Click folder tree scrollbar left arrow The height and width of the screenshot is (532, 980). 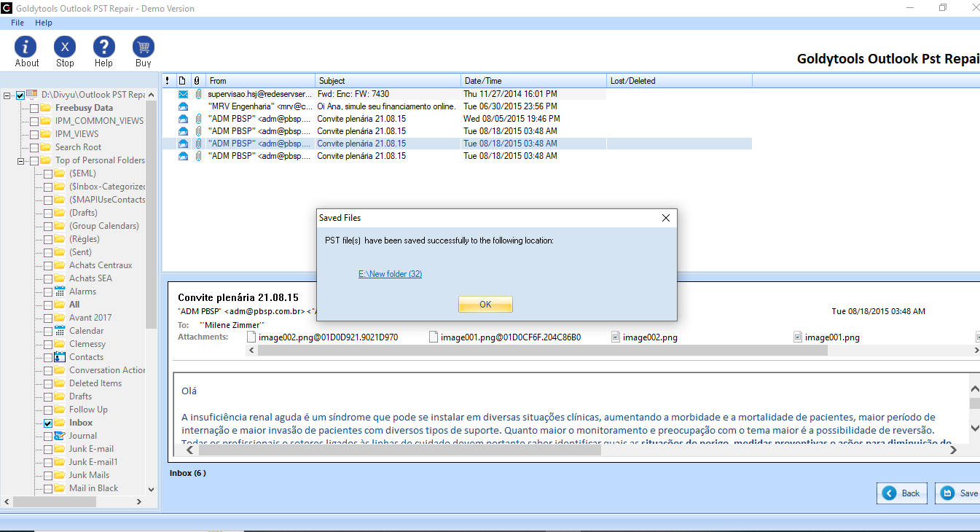pyautogui.click(x=7, y=502)
